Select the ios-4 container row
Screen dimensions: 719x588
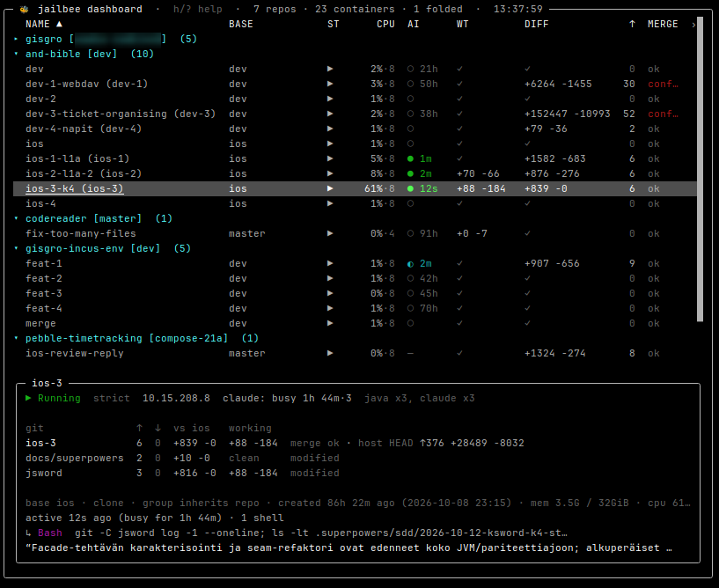[x=355, y=203]
